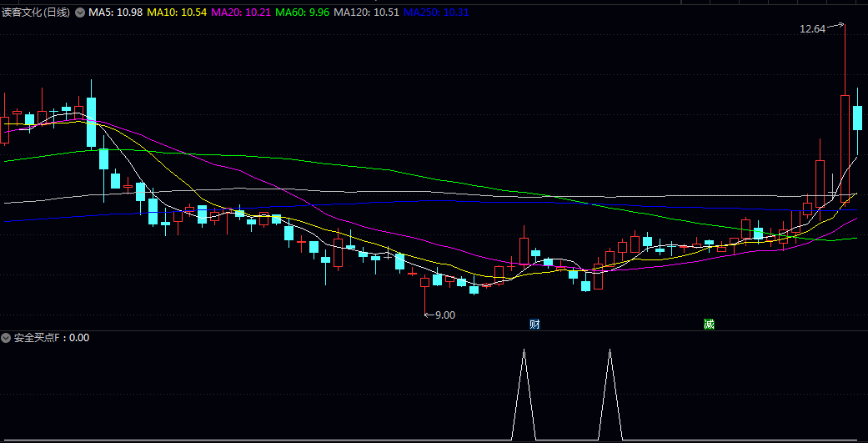Click the green 减 shareholding reduction marker

(709, 324)
